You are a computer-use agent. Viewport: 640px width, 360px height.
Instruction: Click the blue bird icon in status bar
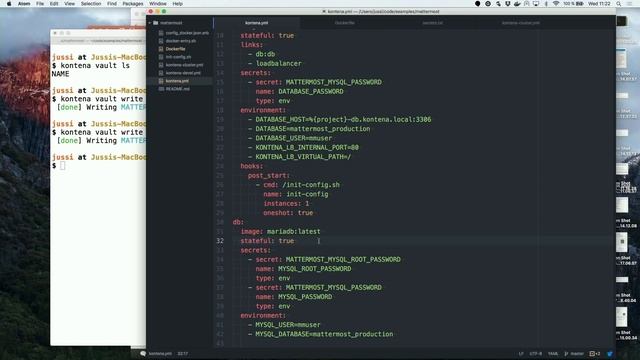tap(610, 354)
